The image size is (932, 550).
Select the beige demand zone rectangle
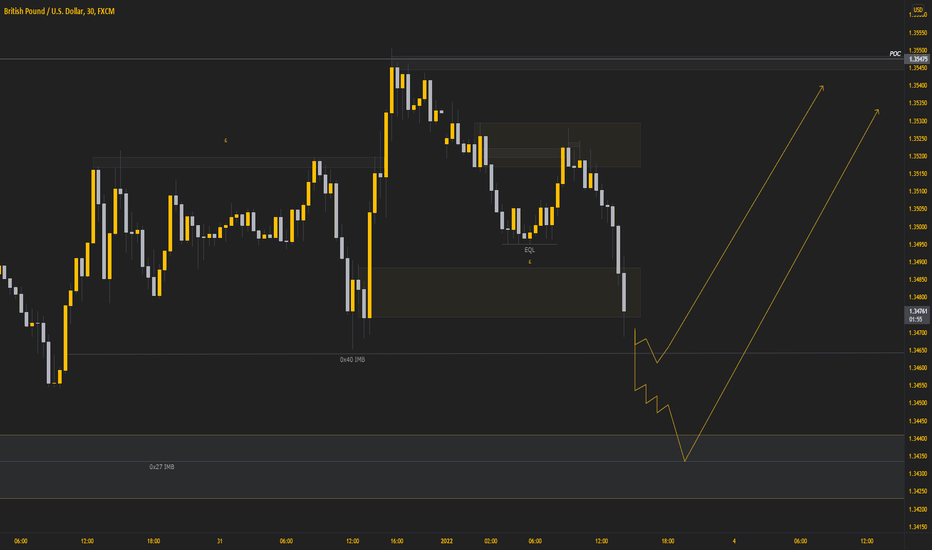click(505, 292)
